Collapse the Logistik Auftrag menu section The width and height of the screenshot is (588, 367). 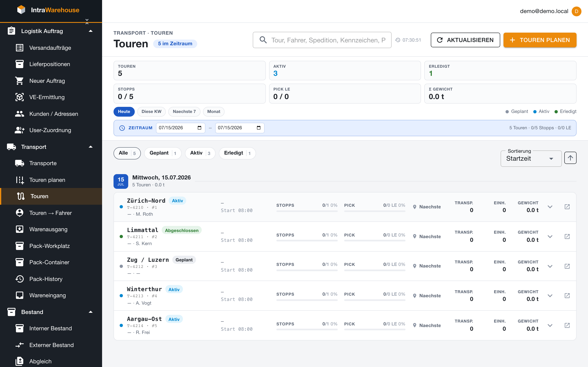point(90,31)
